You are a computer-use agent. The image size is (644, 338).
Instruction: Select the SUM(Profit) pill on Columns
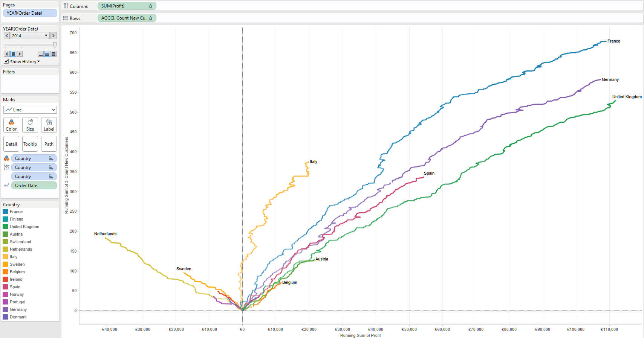(127, 6)
